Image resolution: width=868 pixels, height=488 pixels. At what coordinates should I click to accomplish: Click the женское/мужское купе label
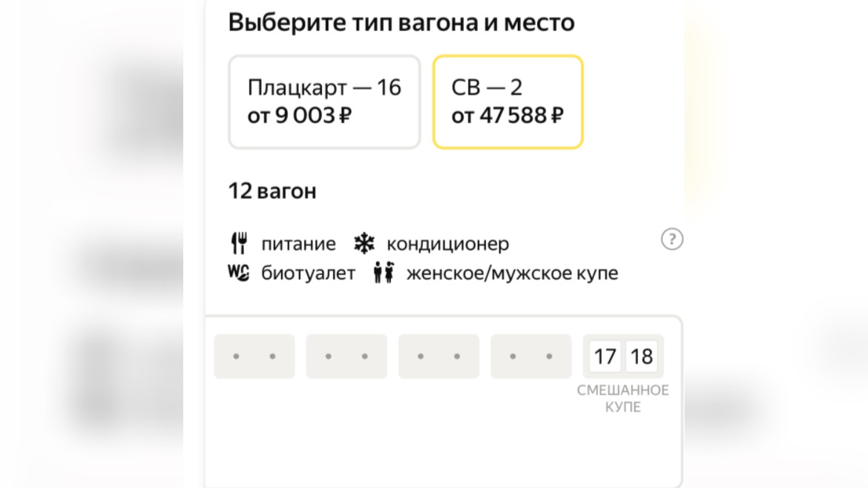click(x=512, y=274)
